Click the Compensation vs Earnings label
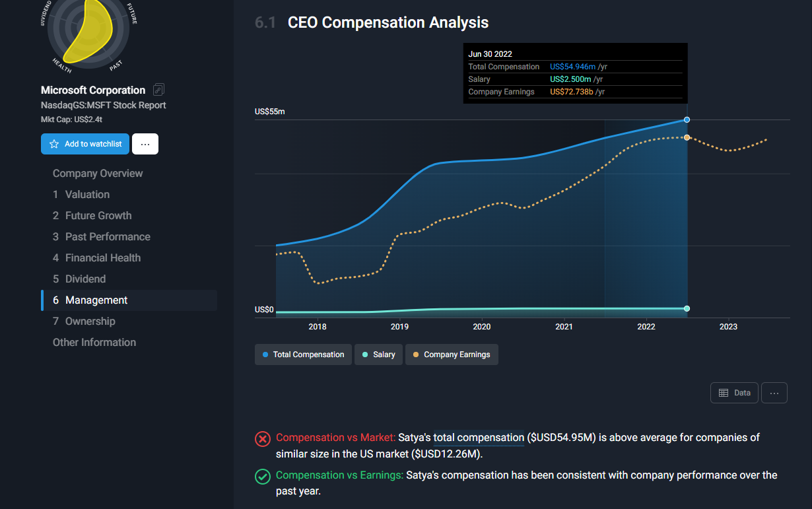This screenshot has height=509, width=812. (340, 475)
